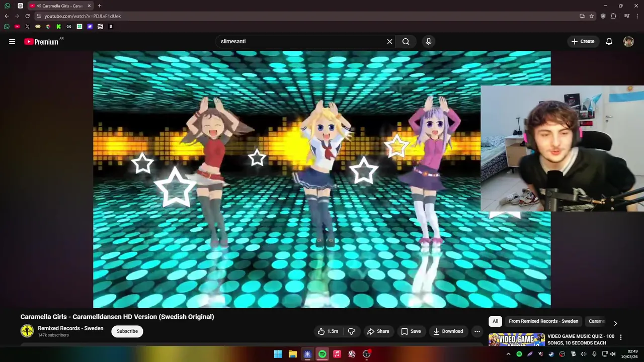Close the Caramella Girls tab
The height and width of the screenshot is (362, 644).
[x=89, y=6]
